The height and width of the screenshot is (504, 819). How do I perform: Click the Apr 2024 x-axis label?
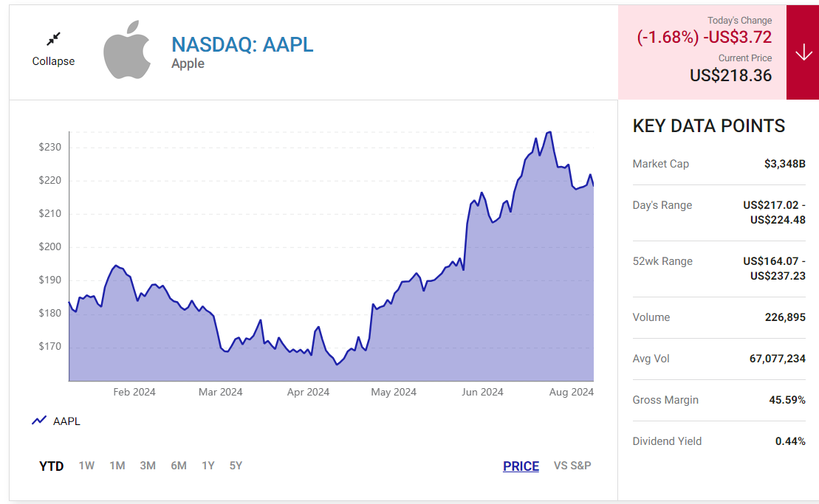click(308, 392)
